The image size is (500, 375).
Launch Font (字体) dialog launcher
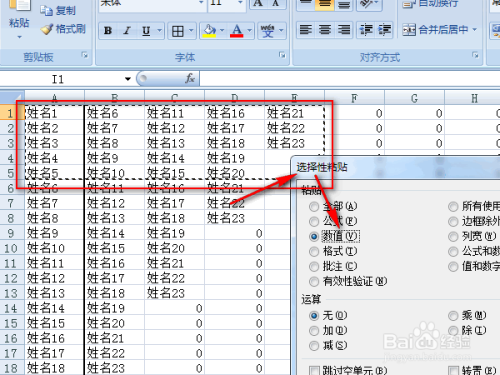pos(283,56)
